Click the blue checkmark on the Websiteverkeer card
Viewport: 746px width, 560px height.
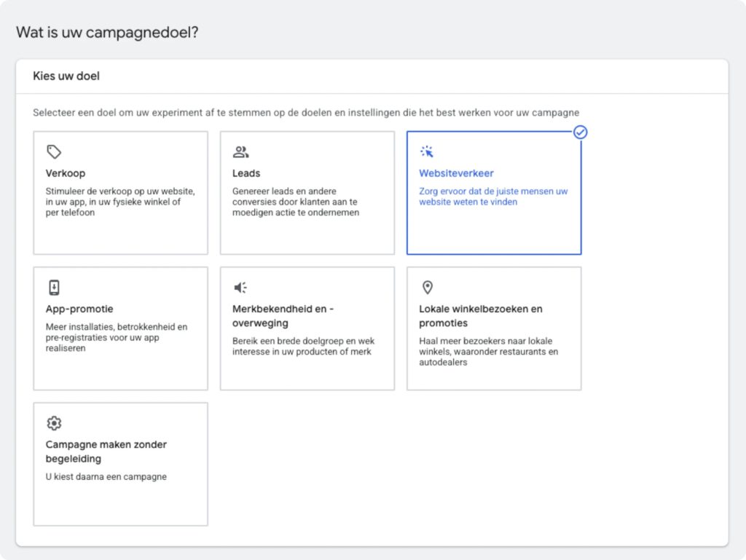581,132
